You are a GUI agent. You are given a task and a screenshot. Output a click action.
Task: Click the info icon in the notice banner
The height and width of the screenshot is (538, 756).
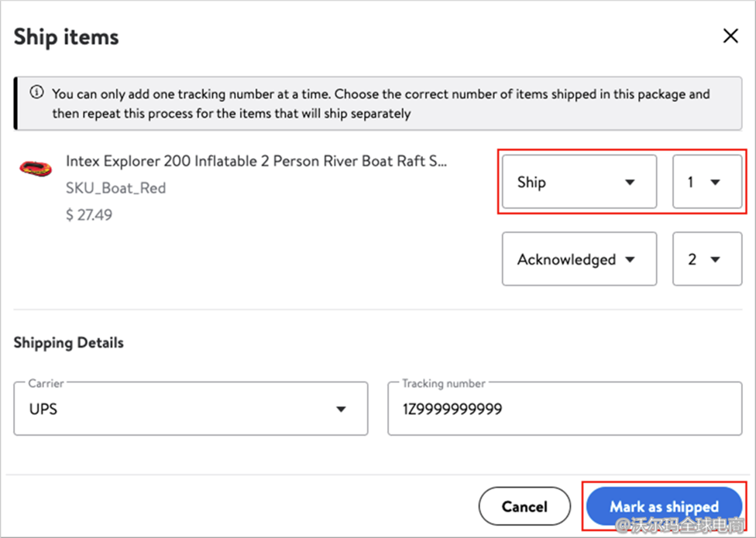pyautogui.click(x=36, y=93)
